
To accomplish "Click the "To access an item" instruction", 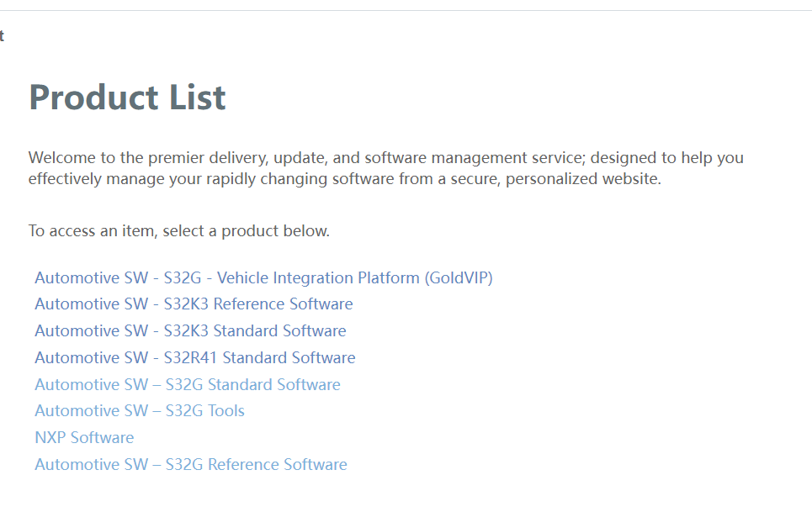I will click(91, 231).
